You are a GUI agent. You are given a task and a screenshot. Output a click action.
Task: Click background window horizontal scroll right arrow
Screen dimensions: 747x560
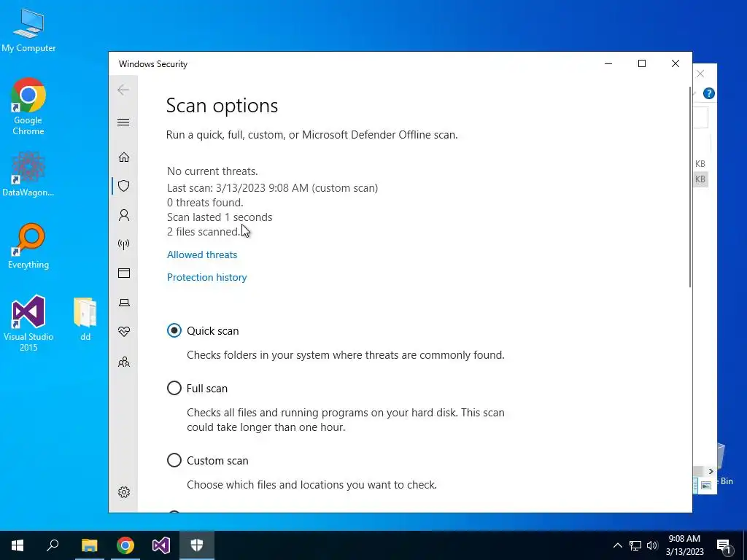[711, 472]
